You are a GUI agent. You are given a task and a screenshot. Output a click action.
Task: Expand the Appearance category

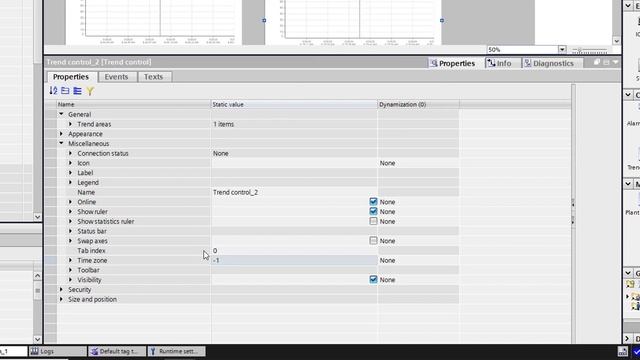coord(61,134)
